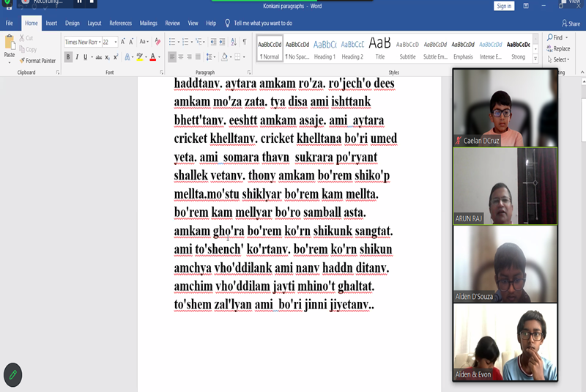Image resolution: width=586 pixels, height=392 pixels.
Task: Show paragraph marks with pilcrow icon
Action: point(244,42)
